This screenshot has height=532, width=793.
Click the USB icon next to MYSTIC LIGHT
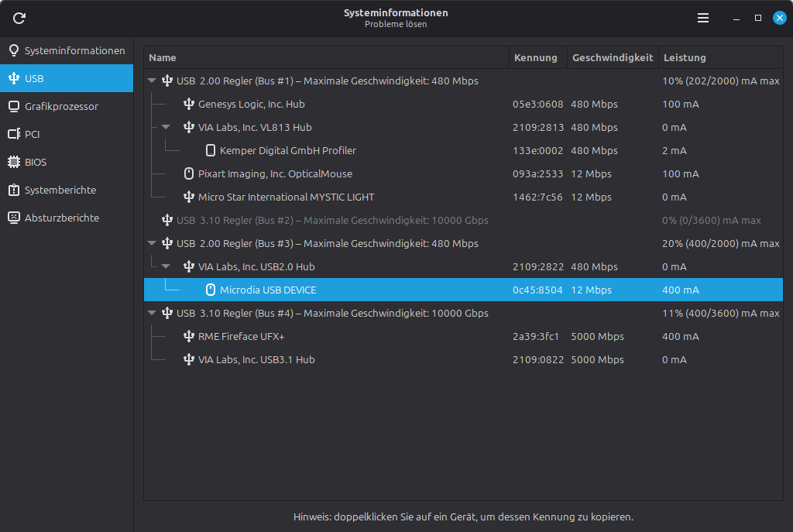pos(189,197)
